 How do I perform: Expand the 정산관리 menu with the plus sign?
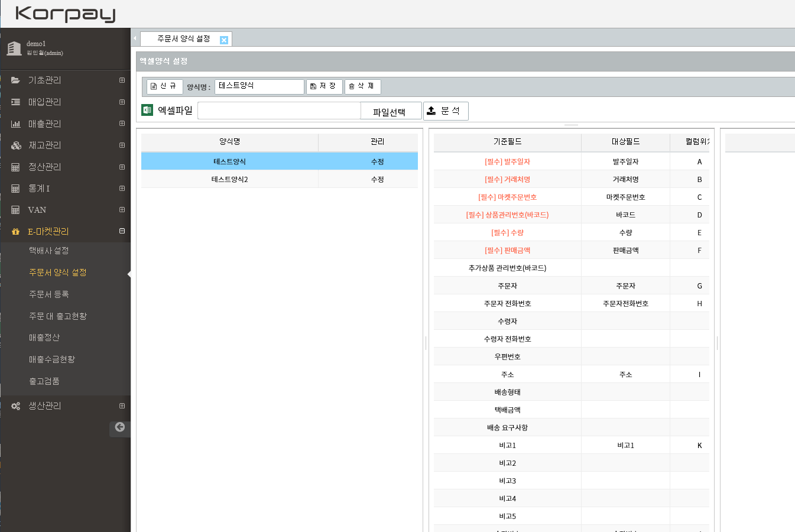(122, 167)
